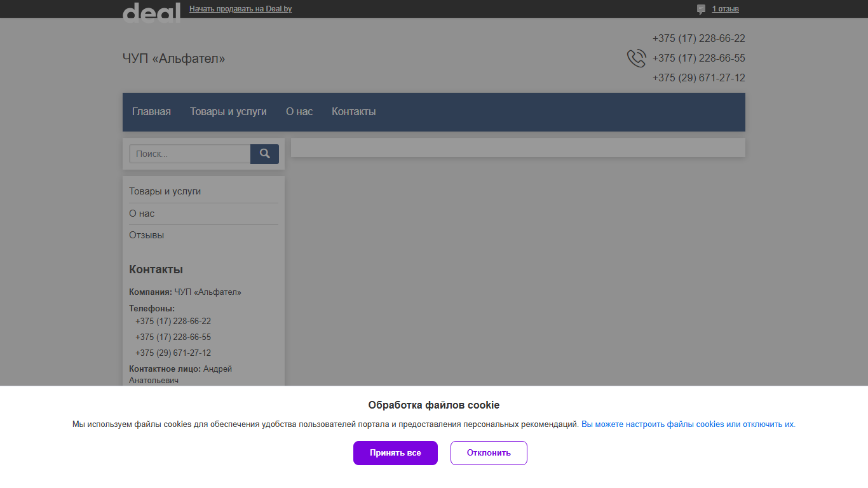
Task: Focus the Поиск search field
Action: pyautogui.click(x=190, y=154)
